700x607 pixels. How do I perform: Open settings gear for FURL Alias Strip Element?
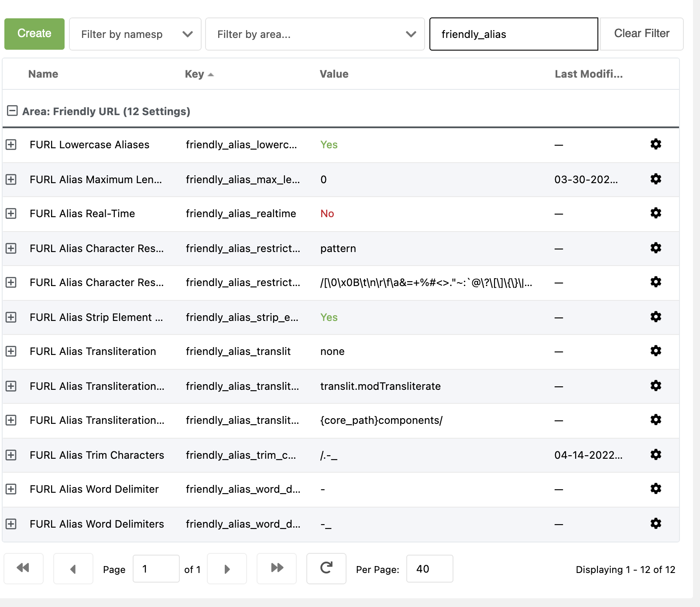(656, 317)
